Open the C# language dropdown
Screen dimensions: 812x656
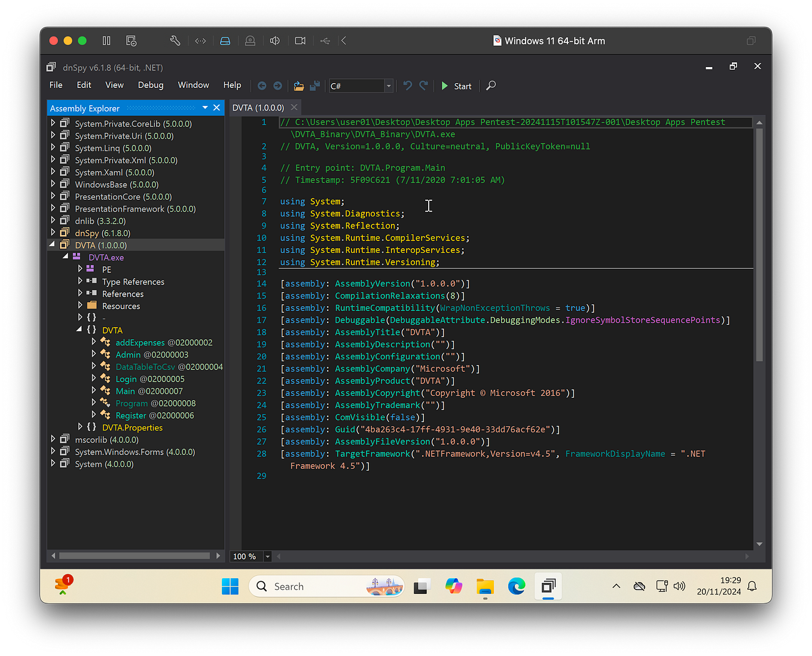pyautogui.click(x=388, y=86)
